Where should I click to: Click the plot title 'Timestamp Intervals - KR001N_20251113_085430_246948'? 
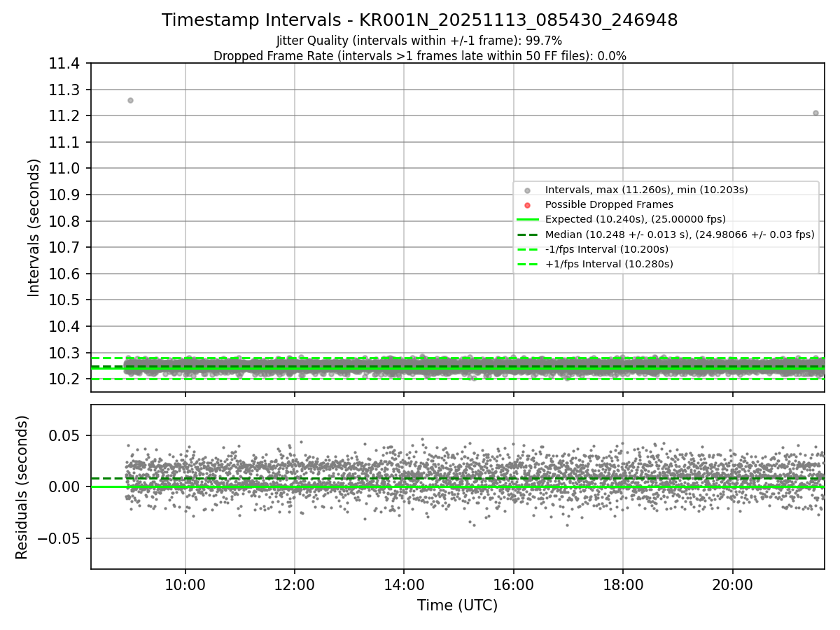click(419, 20)
